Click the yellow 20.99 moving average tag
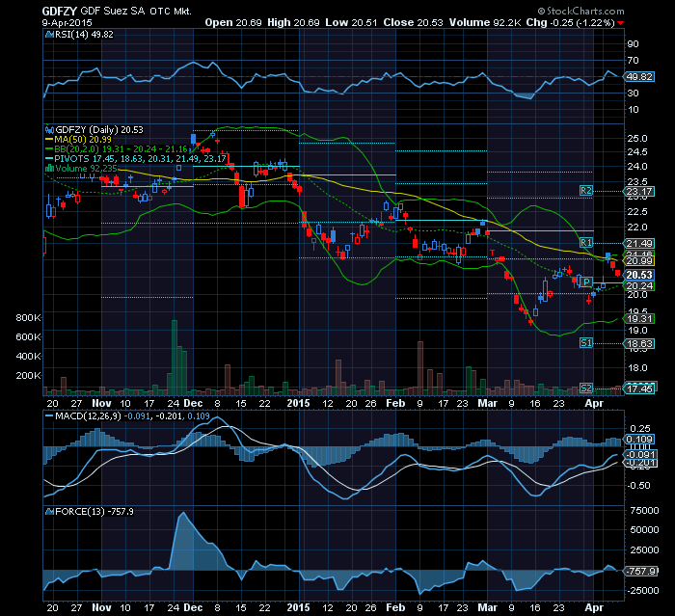 tap(639, 261)
